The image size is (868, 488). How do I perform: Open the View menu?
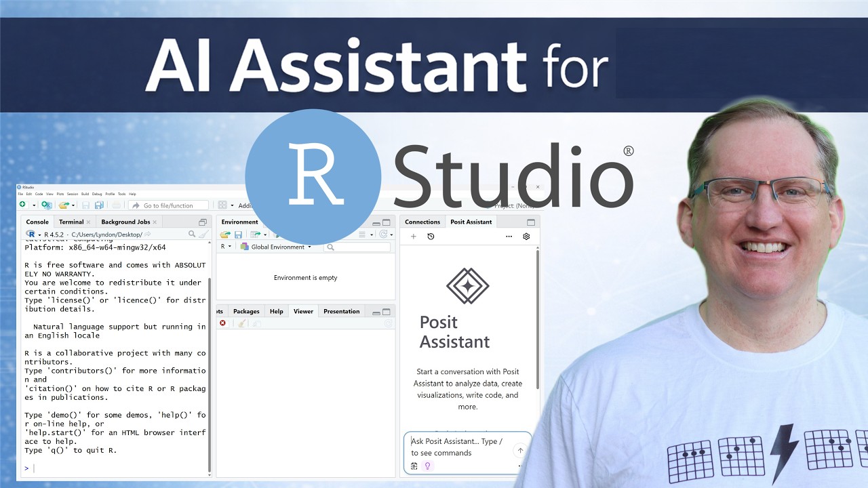coord(50,194)
